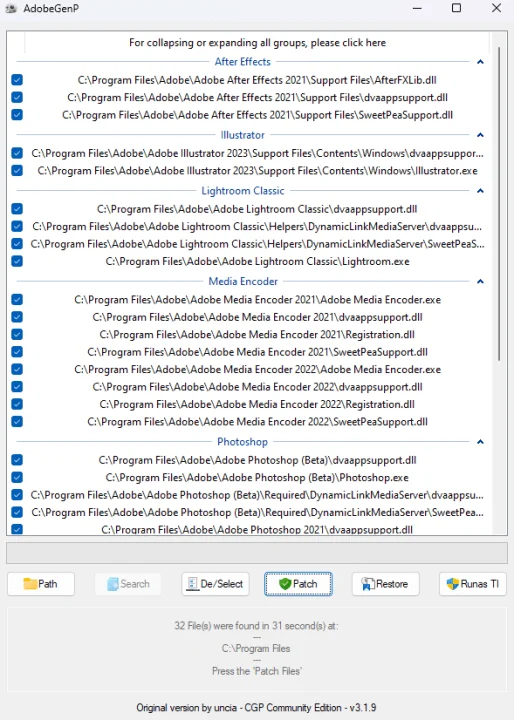Viewport: 514px width, 720px height.
Task: Uncheck Media Encoder 2022 SweetPeaSupport.dll checkbox
Action: (x=17, y=422)
